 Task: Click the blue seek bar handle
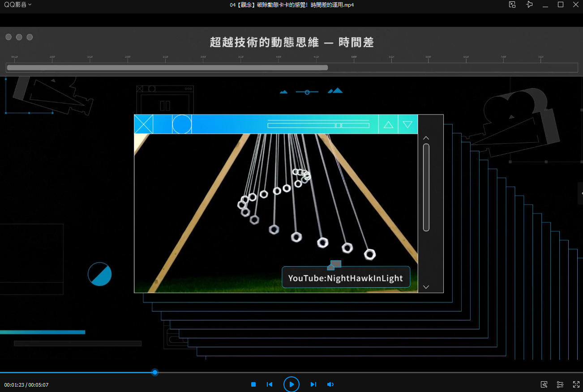(x=155, y=372)
